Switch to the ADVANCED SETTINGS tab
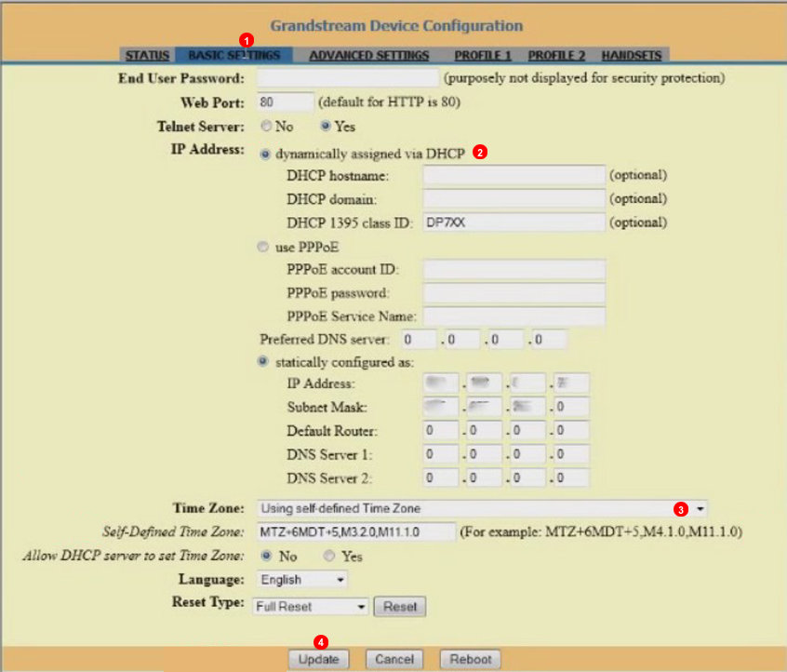787x672 pixels. [x=368, y=56]
